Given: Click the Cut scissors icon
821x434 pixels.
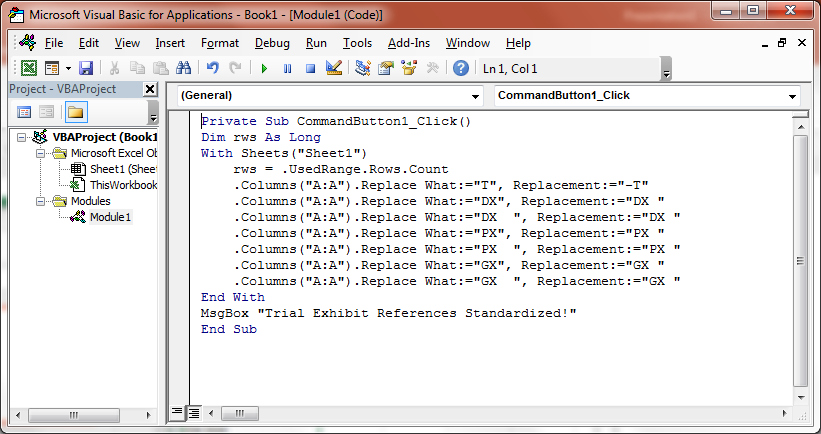Looking at the screenshot, I should point(114,68).
